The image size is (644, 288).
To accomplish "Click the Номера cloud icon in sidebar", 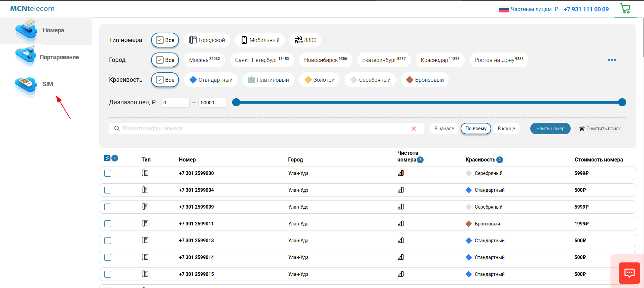I will pyautogui.click(x=26, y=30).
